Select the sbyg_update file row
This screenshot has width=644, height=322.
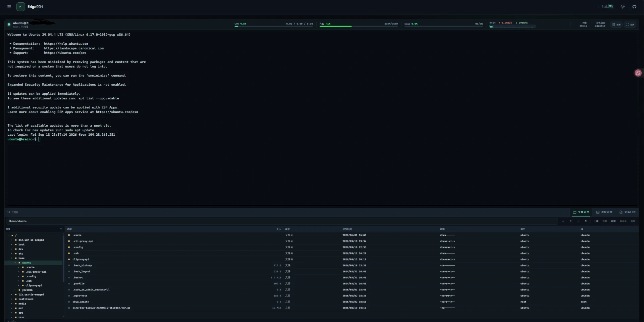[x=352, y=302]
